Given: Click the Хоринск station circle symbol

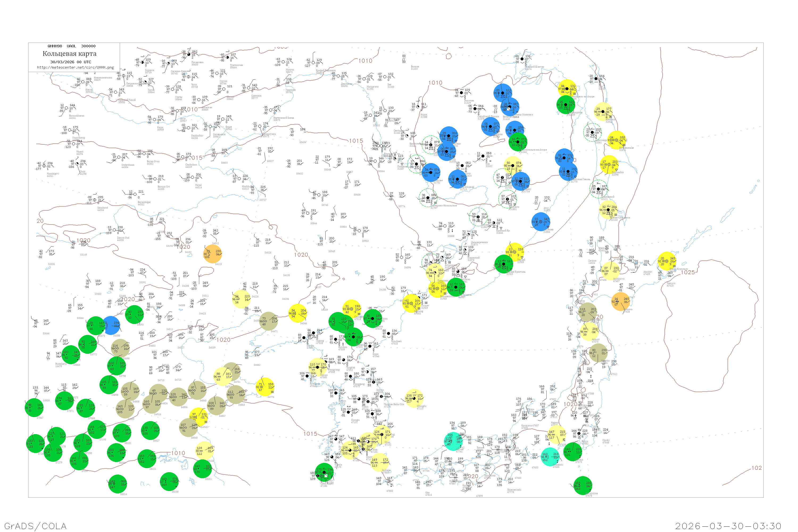Looking at the screenshot, I should [x=142, y=63].
